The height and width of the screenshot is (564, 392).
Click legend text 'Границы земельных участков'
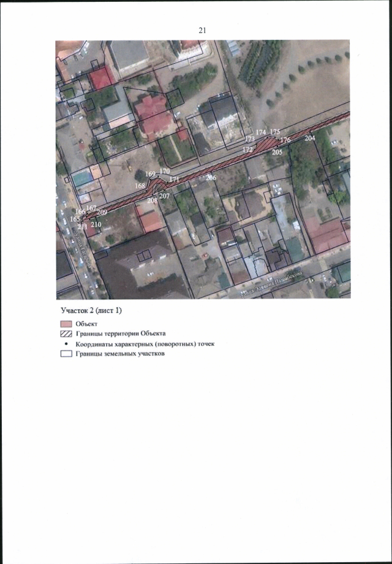tap(121, 354)
